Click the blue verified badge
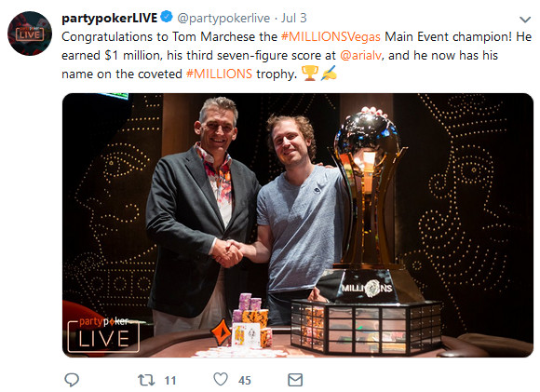540x392 pixels. (167, 17)
